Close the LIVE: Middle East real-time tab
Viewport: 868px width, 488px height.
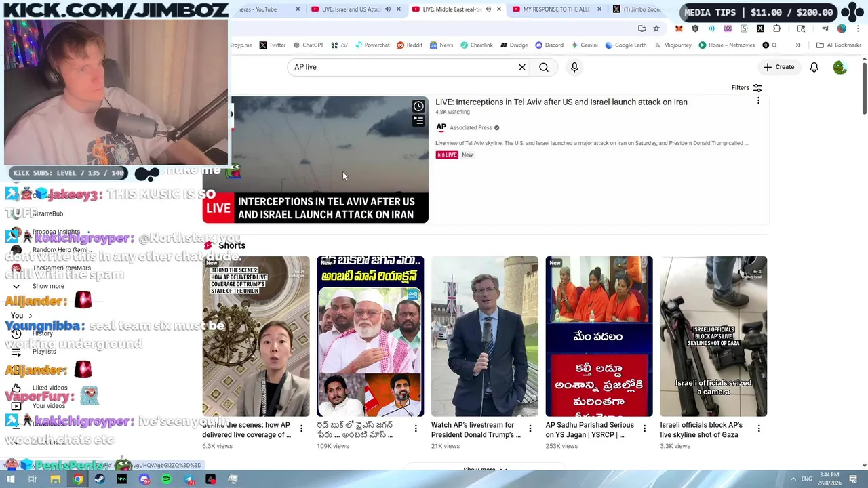(499, 9)
